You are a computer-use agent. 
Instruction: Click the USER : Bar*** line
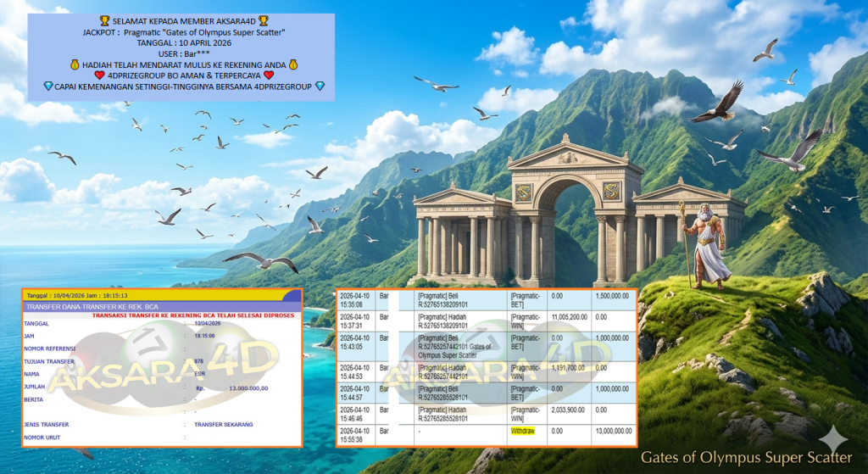point(184,53)
